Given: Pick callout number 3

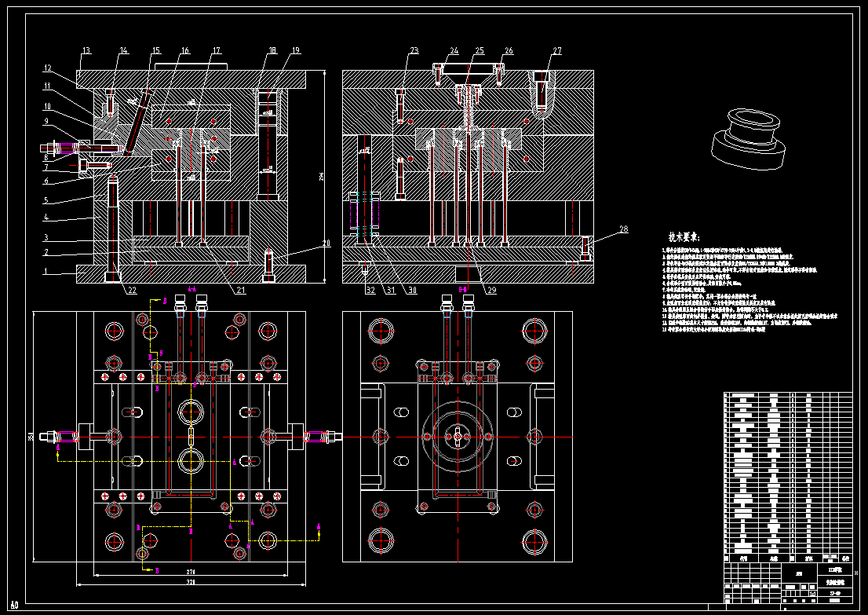Looking at the screenshot, I should click(x=46, y=237).
